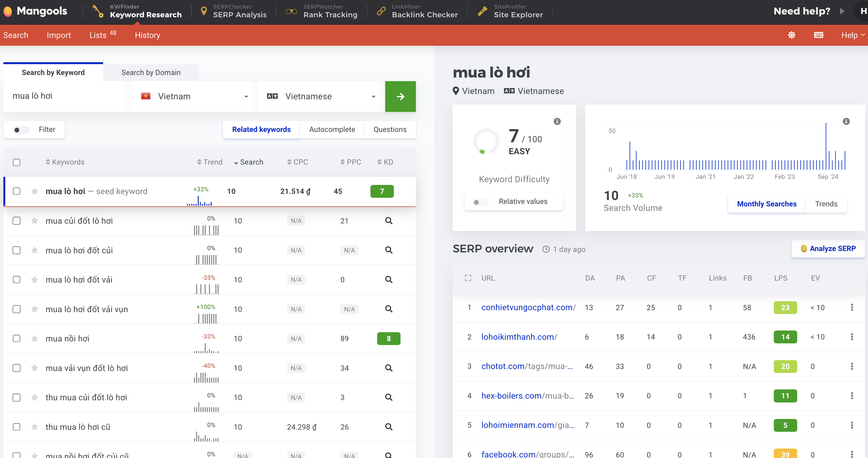868x458 pixels.
Task: Sort by Search column
Action: pyautogui.click(x=248, y=162)
